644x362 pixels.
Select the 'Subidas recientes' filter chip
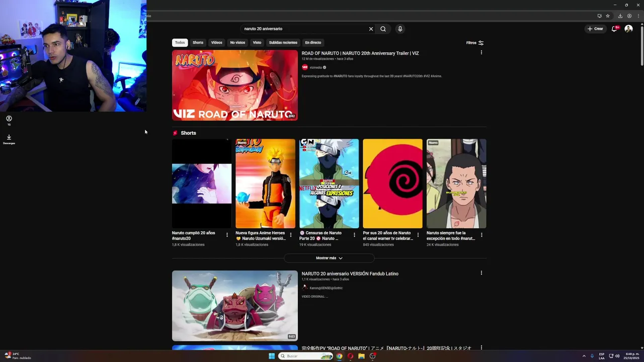283,43
